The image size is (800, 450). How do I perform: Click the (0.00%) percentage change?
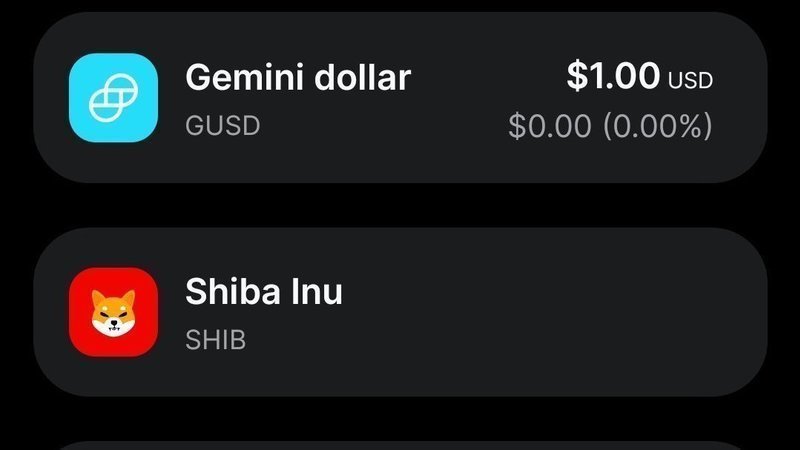click(658, 127)
